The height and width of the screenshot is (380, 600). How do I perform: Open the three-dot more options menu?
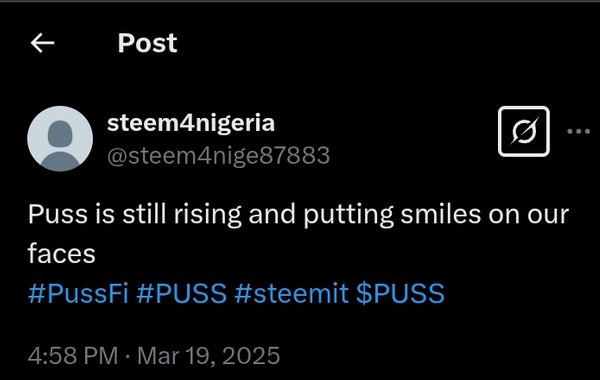pyautogui.click(x=579, y=131)
